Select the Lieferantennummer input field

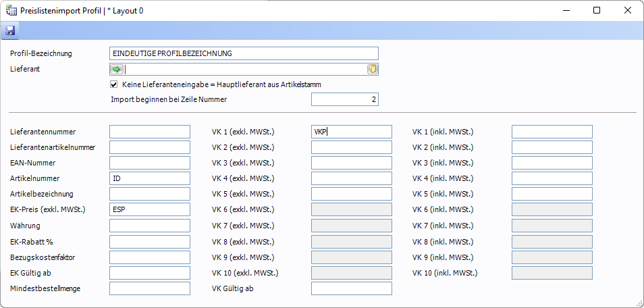click(149, 132)
